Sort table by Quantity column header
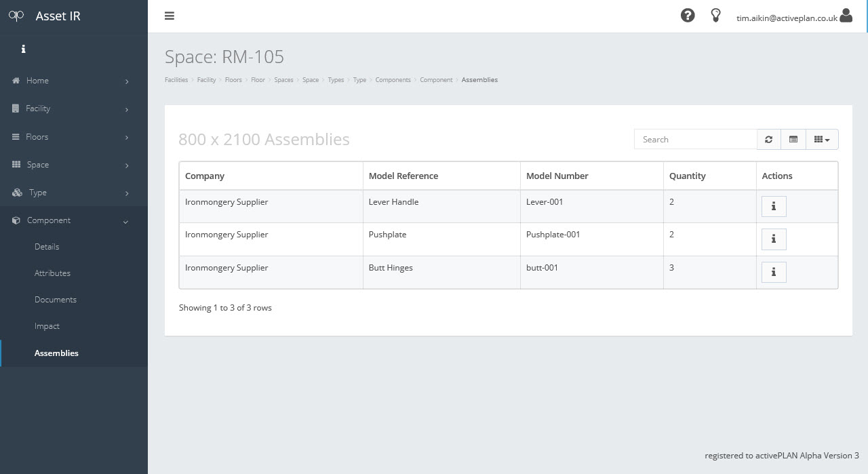868x474 pixels. coord(688,176)
